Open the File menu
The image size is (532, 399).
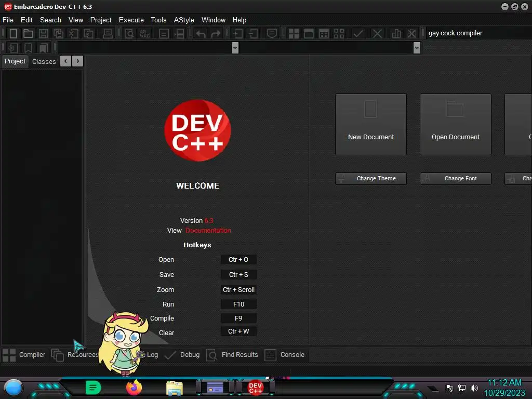pyautogui.click(x=8, y=20)
